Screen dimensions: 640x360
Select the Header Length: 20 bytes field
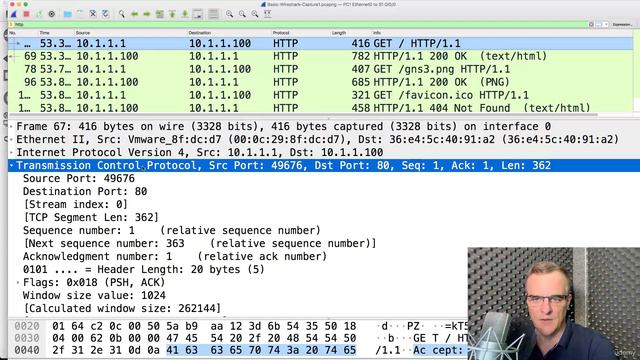144,269
